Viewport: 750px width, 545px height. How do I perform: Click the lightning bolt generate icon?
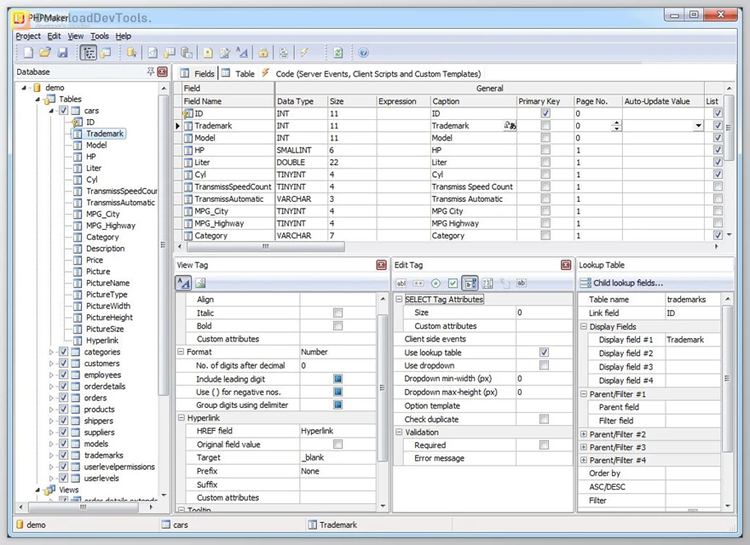[x=304, y=53]
